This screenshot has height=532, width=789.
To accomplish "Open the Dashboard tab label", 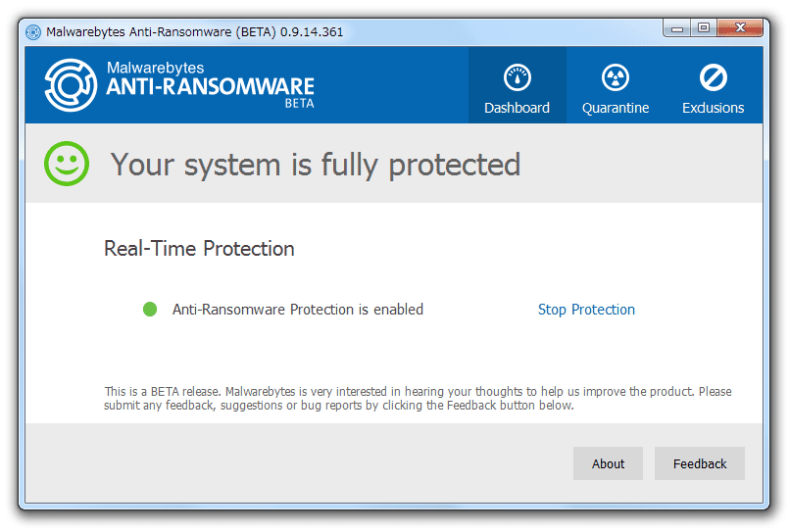I will click(517, 108).
